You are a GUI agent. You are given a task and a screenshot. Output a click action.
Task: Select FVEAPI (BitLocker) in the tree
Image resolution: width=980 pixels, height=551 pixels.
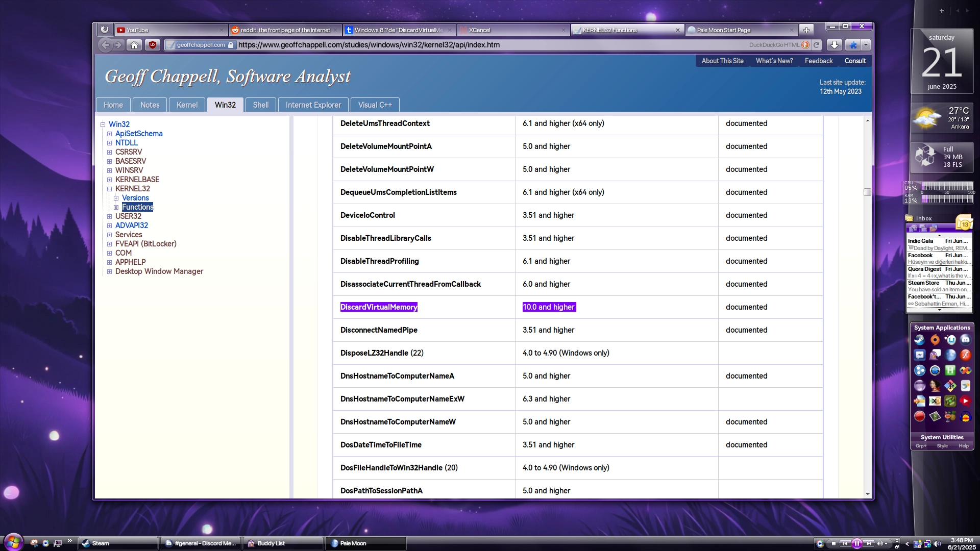click(146, 244)
